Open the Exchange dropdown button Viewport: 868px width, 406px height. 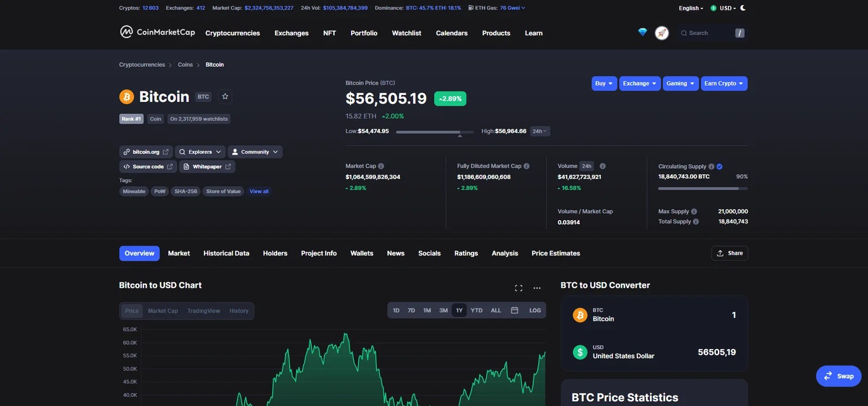(x=640, y=83)
